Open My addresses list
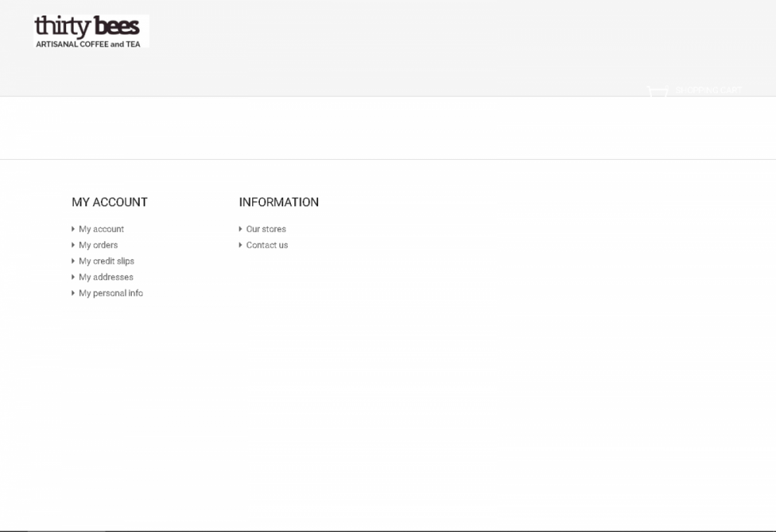The width and height of the screenshot is (776, 532). coord(106,277)
